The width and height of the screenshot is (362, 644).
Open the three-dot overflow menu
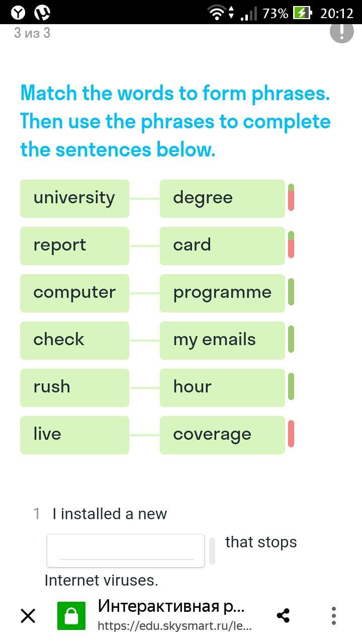coord(333,615)
